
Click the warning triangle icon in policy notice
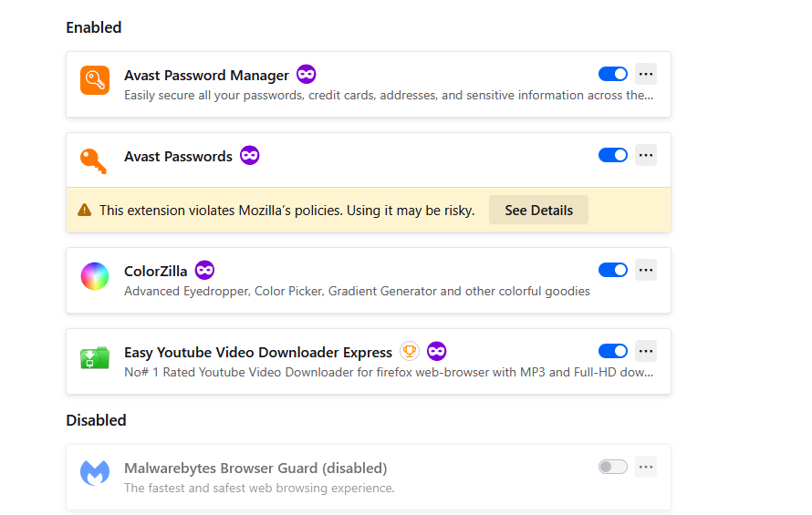tap(85, 211)
